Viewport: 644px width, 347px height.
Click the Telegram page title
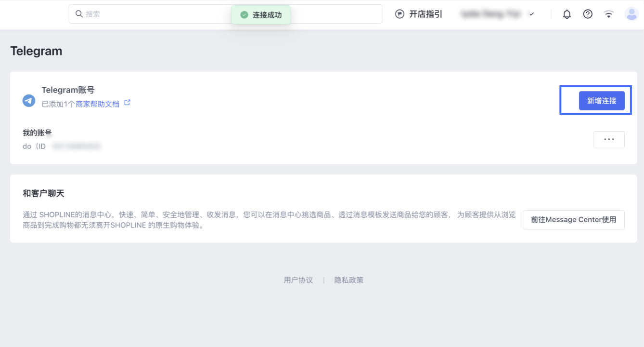(36, 51)
